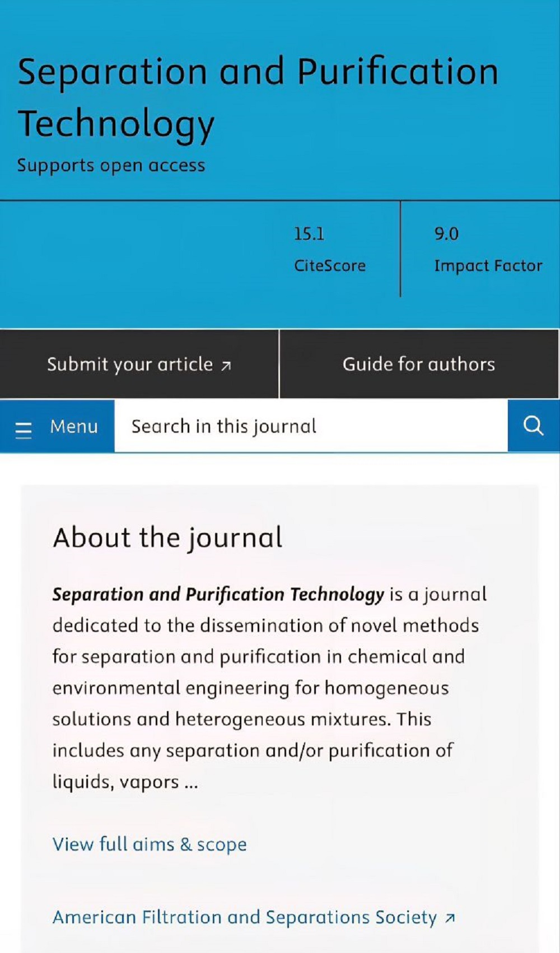Click the CiteScore label
560x953 pixels.
tap(330, 265)
